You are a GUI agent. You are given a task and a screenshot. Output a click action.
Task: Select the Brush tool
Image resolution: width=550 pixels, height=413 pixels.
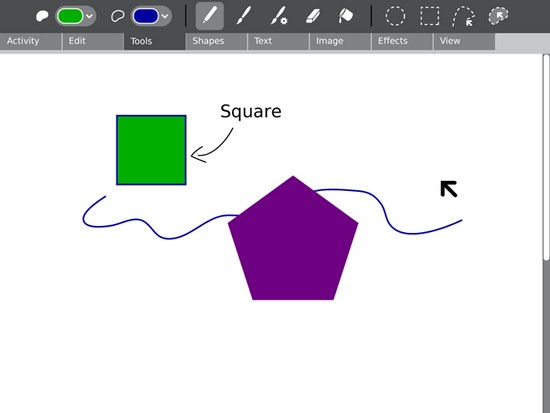click(244, 16)
